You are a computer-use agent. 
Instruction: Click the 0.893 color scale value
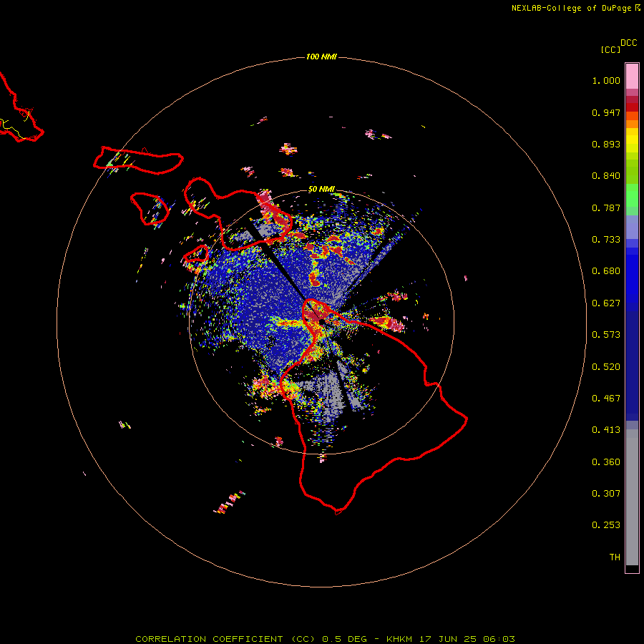(606, 144)
